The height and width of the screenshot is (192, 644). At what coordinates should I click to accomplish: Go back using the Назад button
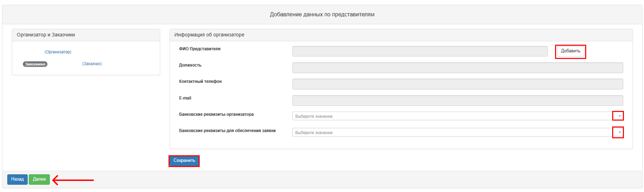pos(17,180)
